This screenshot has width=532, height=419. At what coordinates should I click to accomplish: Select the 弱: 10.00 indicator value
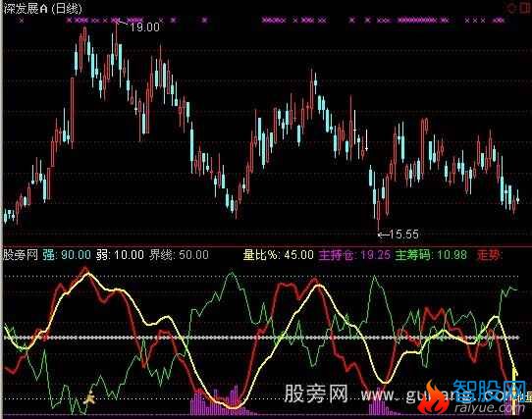(x=120, y=255)
